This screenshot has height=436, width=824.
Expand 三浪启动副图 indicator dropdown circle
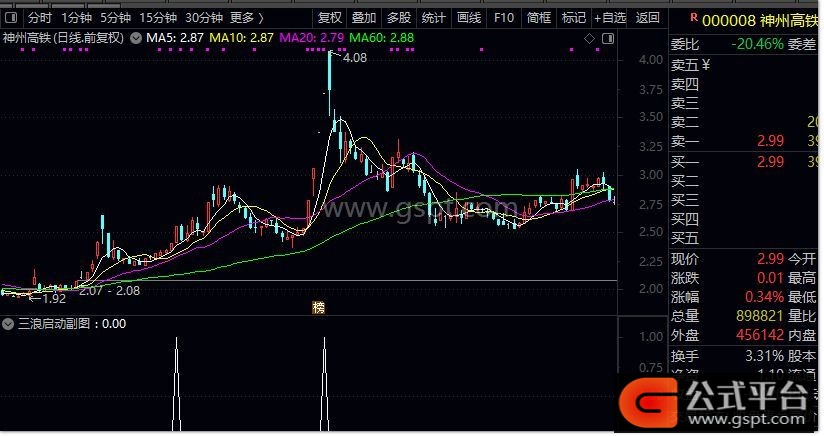pos(8,324)
